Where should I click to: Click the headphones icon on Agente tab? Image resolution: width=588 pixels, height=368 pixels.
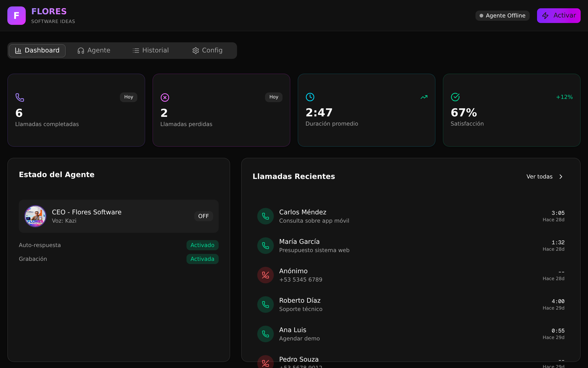point(81,51)
